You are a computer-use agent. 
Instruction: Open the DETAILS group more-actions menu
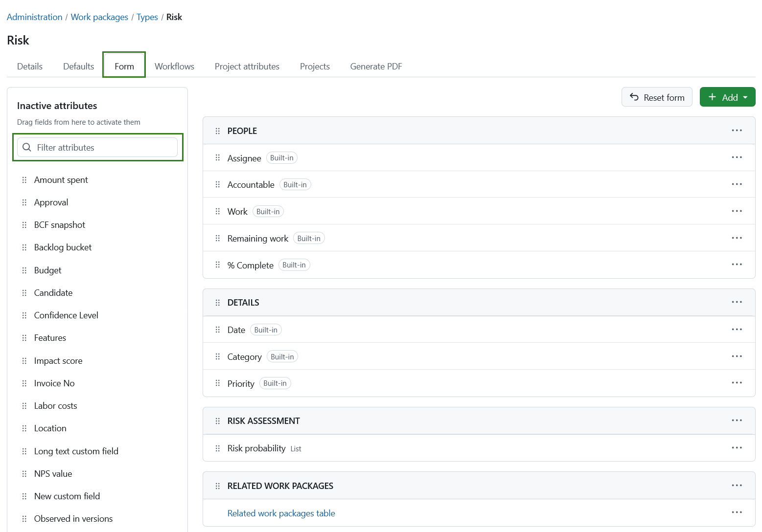point(737,302)
